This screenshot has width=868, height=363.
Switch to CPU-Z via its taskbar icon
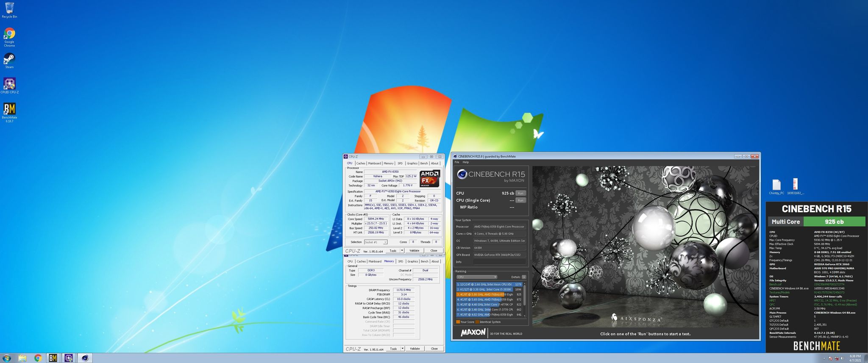69,358
